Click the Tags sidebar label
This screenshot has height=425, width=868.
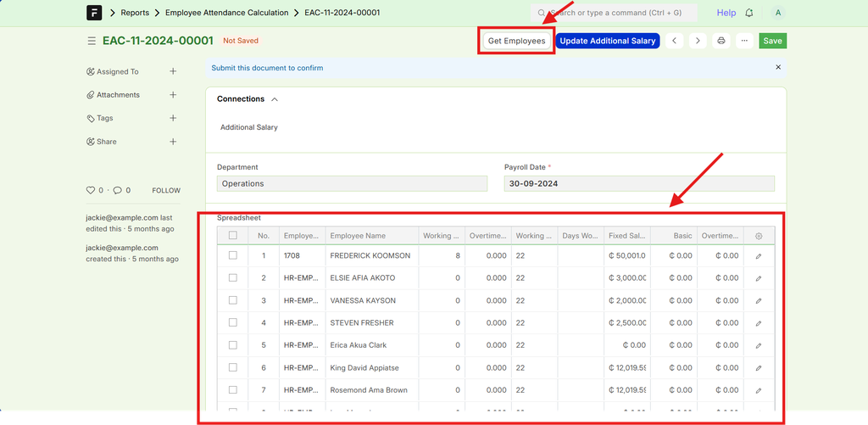tap(104, 118)
